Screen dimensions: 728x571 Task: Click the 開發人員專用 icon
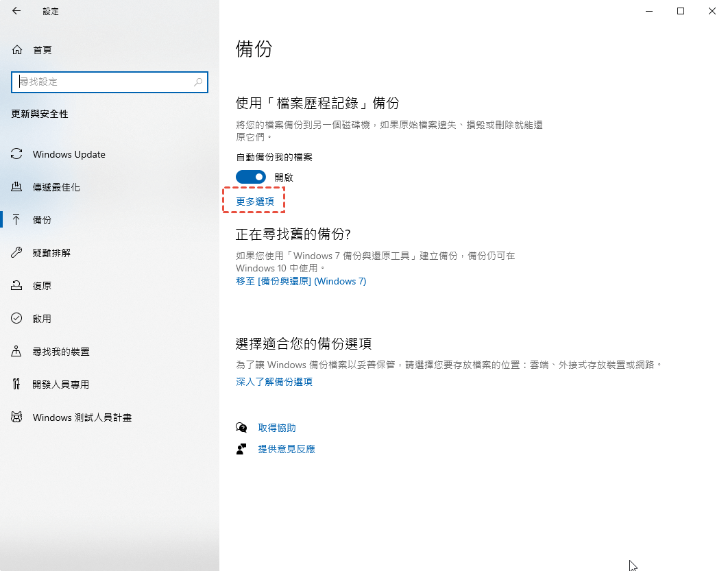pos(17,385)
